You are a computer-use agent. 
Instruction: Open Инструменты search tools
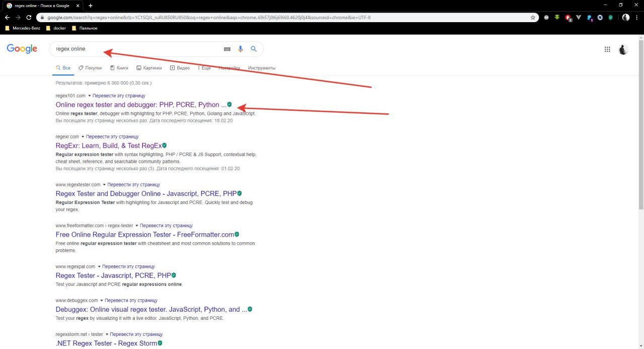pyautogui.click(x=262, y=68)
